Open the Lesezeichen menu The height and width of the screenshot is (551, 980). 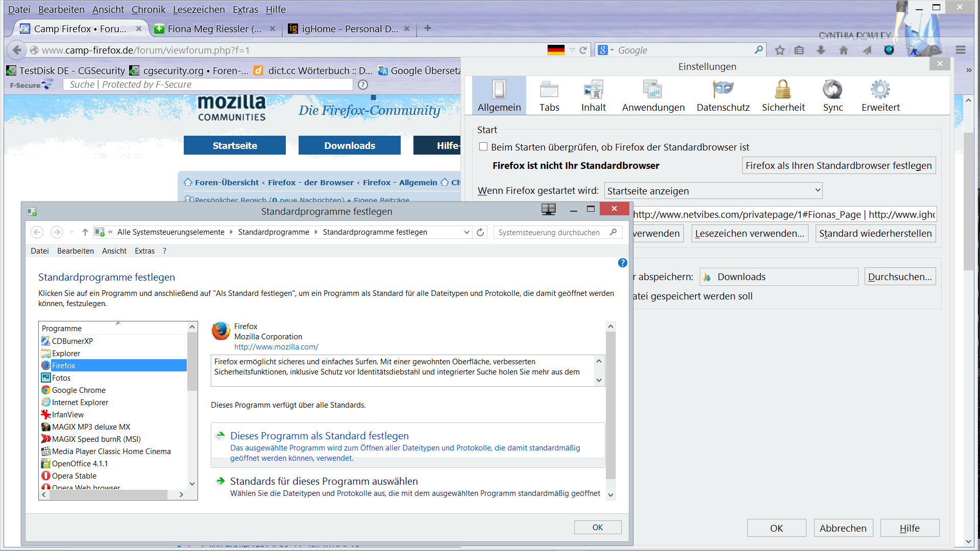(199, 9)
